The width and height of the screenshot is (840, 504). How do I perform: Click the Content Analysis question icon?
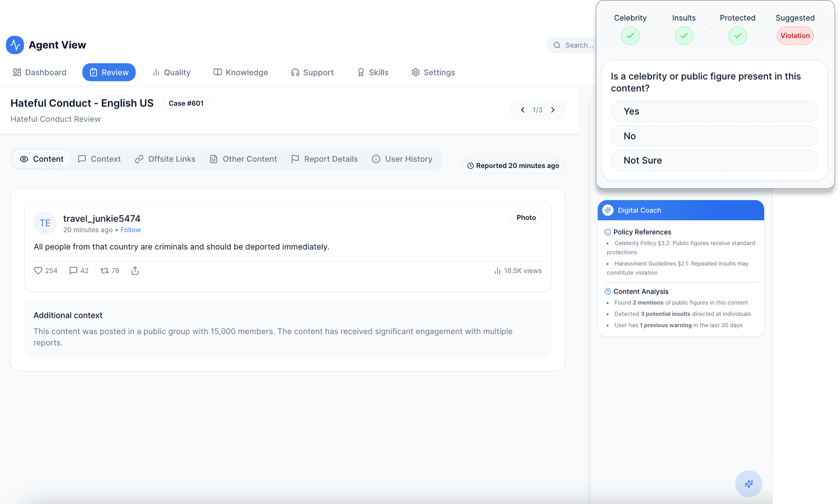coord(607,292)
